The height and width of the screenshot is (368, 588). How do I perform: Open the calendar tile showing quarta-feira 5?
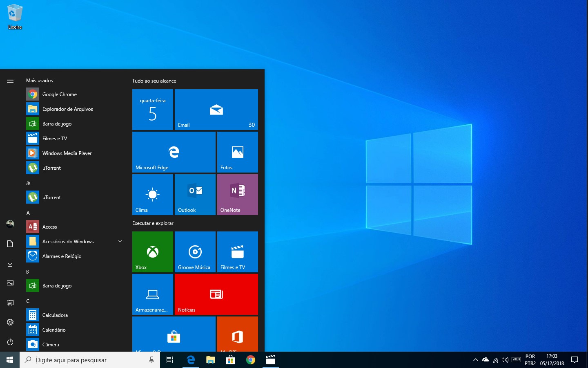153,110
